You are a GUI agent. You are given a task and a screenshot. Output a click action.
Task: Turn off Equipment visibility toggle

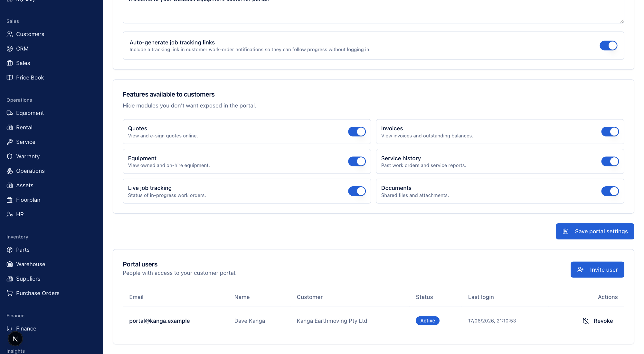pyautogui.click(x=357, y=162)
